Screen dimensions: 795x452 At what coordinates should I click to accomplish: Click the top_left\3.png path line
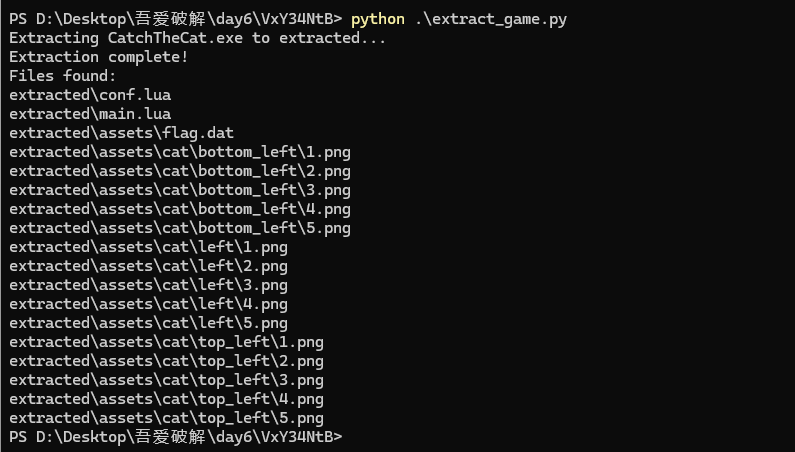(167, 380)
